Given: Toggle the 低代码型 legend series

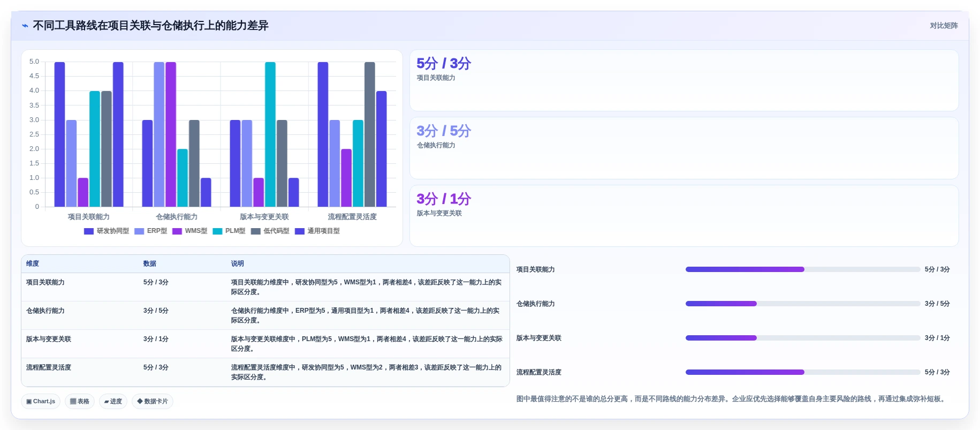Looking at the screenshot, I should pyautogui.click(x=270, y=231).
